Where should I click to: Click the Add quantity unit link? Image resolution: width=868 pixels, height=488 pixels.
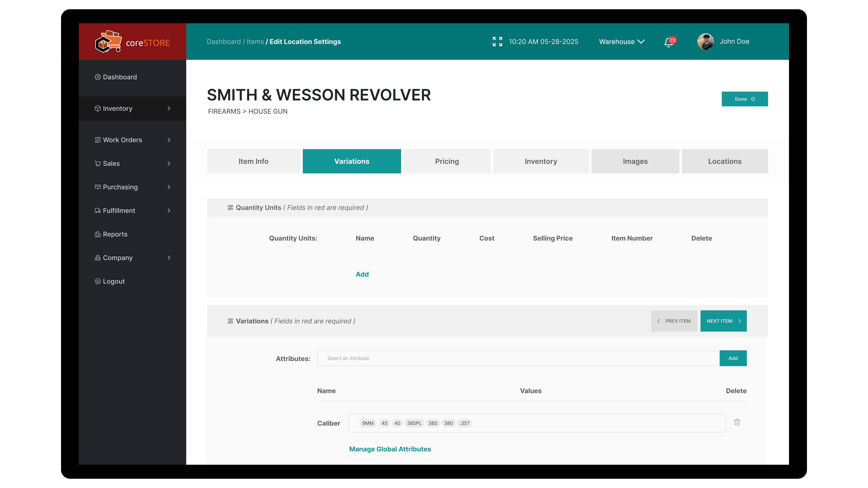362,274
